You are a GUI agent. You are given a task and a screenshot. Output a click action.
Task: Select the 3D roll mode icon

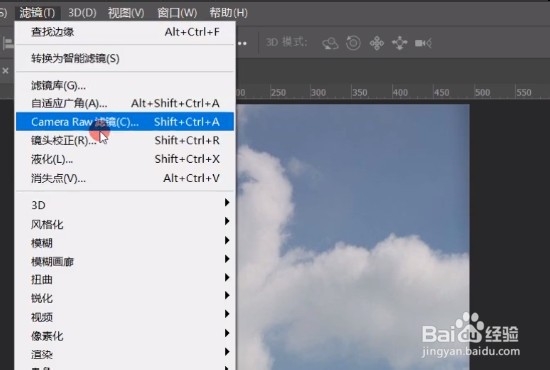353,43
